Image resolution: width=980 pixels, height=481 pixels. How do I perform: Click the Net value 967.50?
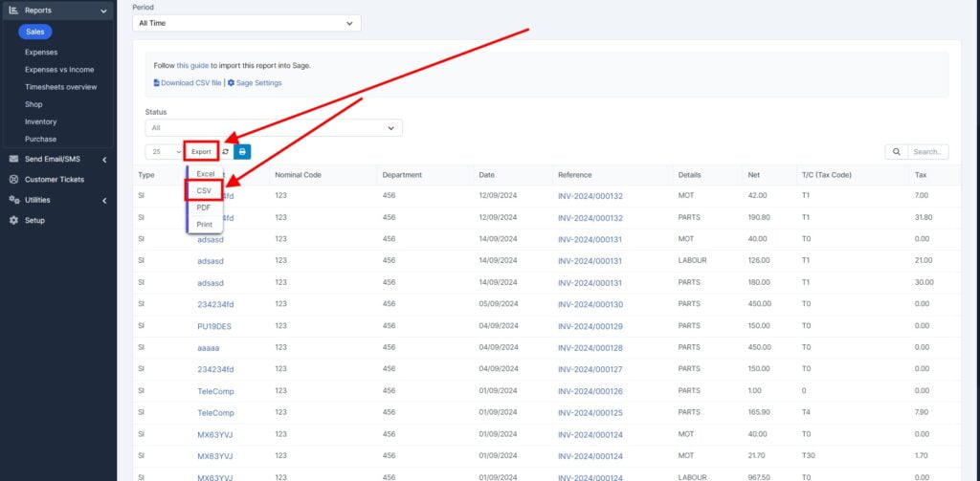(x=758, y=477)
